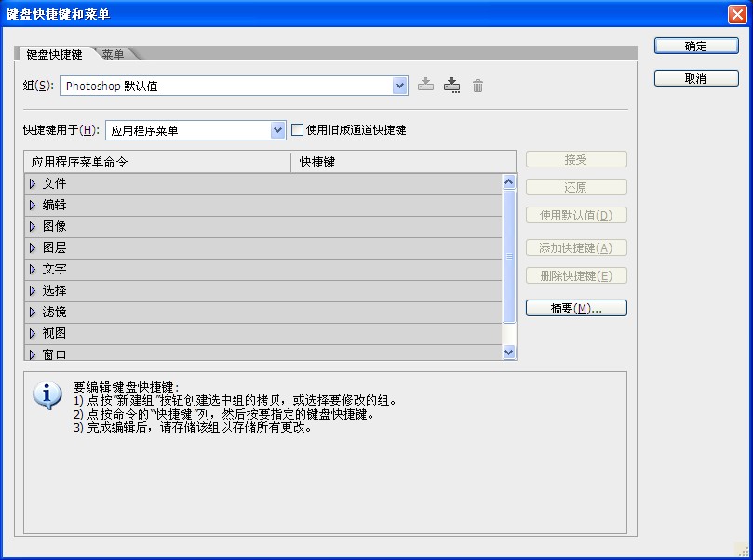This screenshot has height=560, width=753.
Task: Enable 使用旧版通道快捷键 checkbox
Action: click(x=297, y=129)
